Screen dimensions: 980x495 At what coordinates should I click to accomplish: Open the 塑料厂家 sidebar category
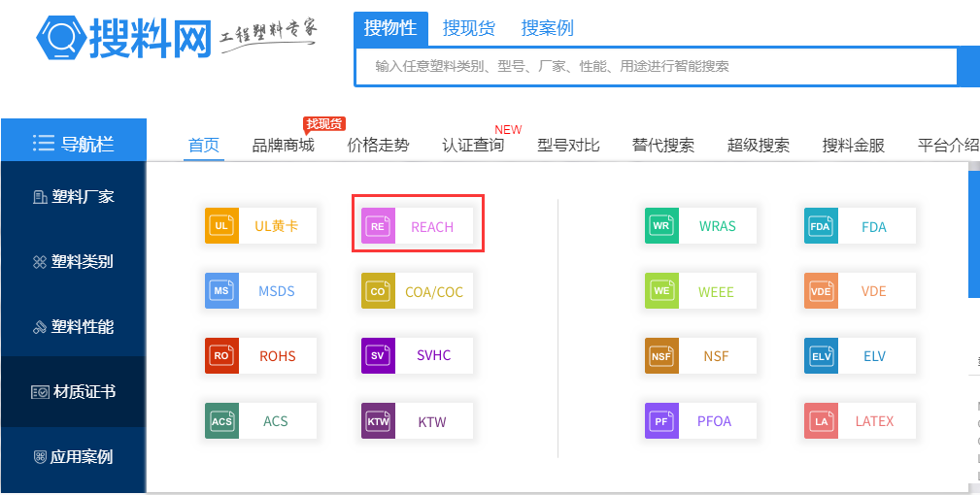coord(73,197)
